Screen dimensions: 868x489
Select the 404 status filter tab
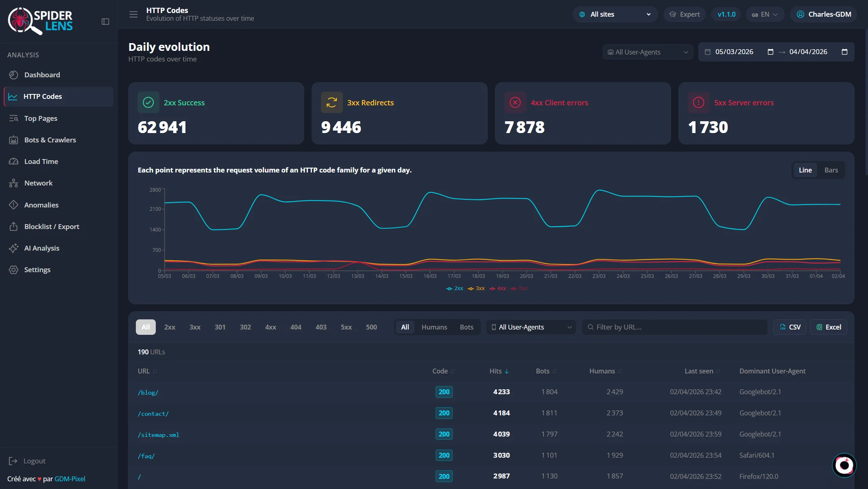tap(295, 327)
